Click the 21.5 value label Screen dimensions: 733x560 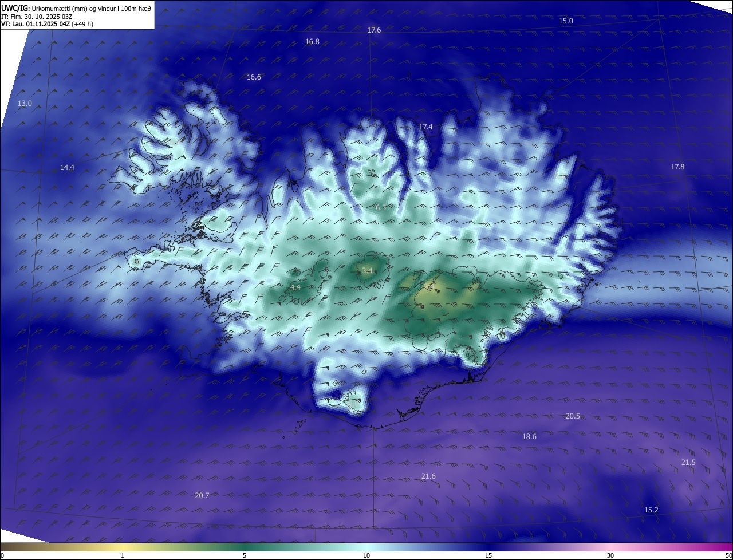click(x=688, y=462)
